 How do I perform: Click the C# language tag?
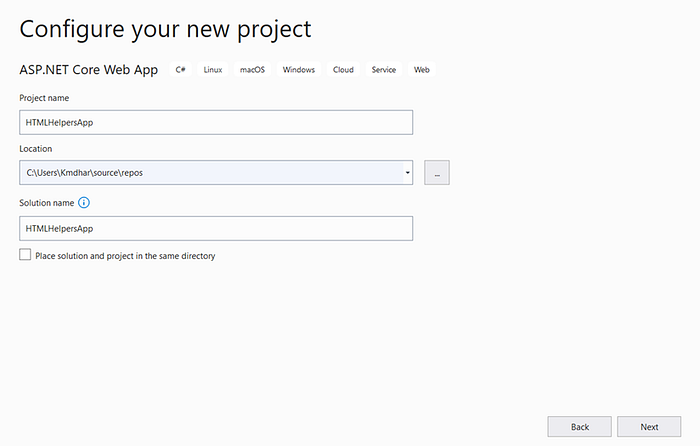tap(181, 70)
